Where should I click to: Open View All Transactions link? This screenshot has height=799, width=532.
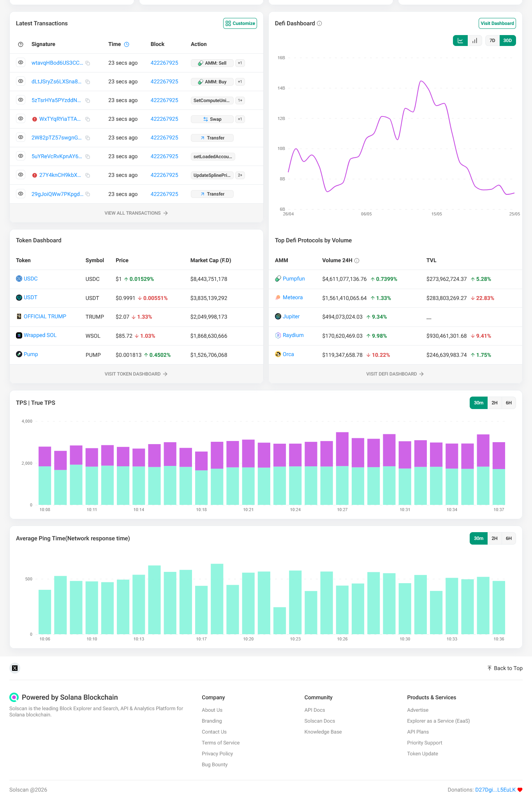point(136,213)
